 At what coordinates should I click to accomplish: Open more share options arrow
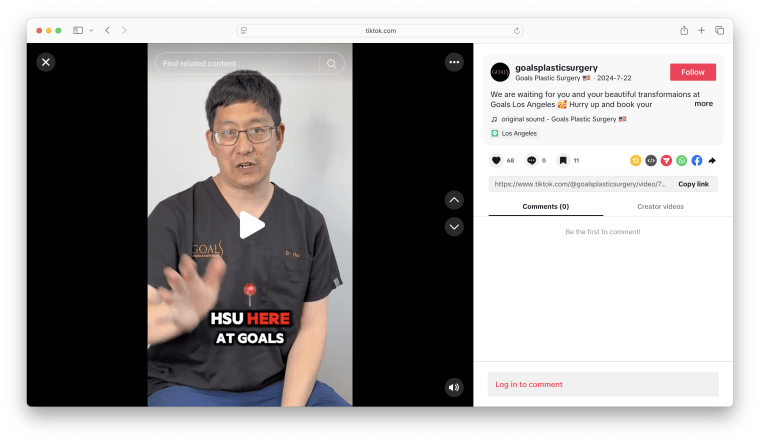pos(712,160)
